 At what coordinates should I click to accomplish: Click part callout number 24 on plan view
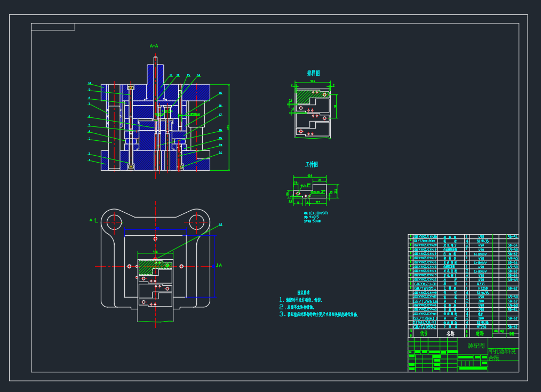(x=220, y=225)
